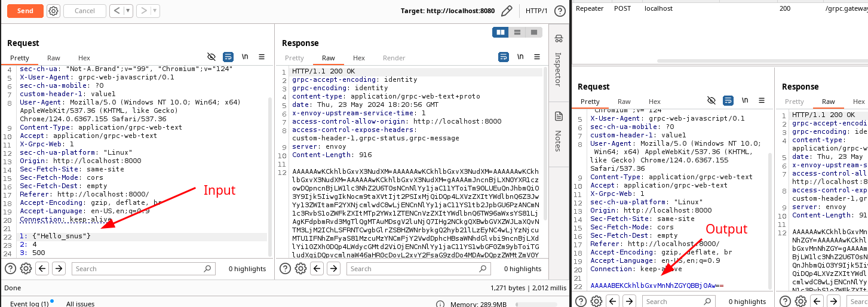Select the Request Hex tab
Viewport: 868px width, 307px height.
[x=84, y=58]
